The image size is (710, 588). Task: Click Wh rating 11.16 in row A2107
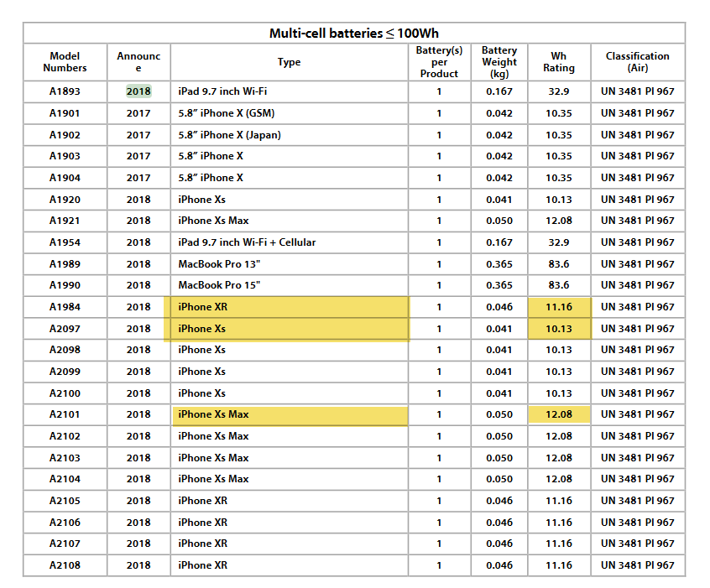[559, 544]
